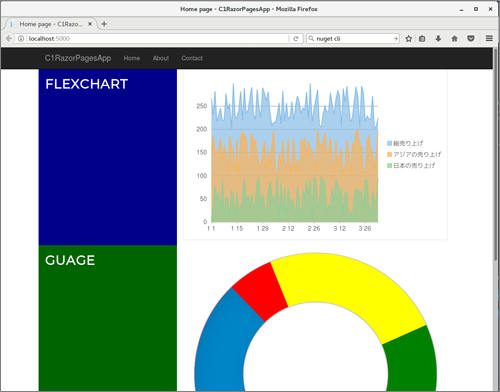Image resolution: width=500 pixels, height=392 pixels.
Task: Submit search with the go arrow
Action: tap(395, 39)
